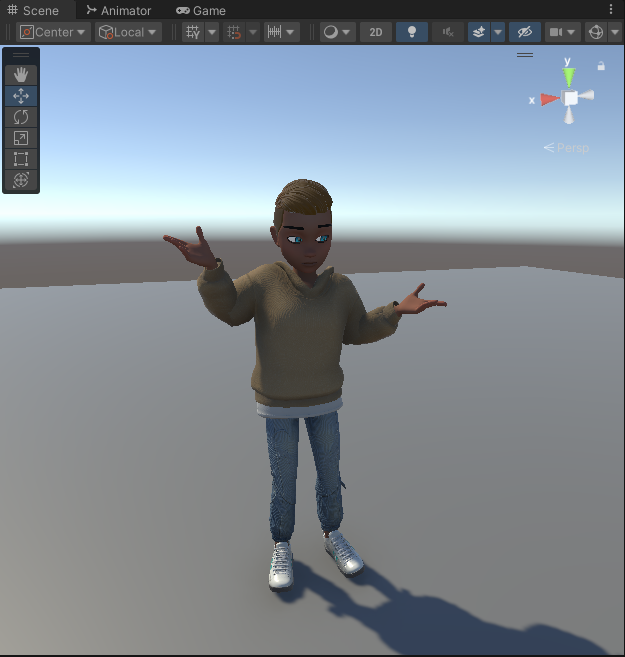625x657 pixels.
Task: Select the Rotate tool
Action: (21, 117)
